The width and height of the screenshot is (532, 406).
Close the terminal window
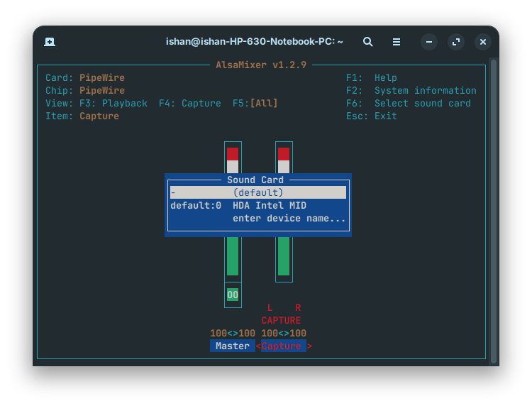point(483,42)
